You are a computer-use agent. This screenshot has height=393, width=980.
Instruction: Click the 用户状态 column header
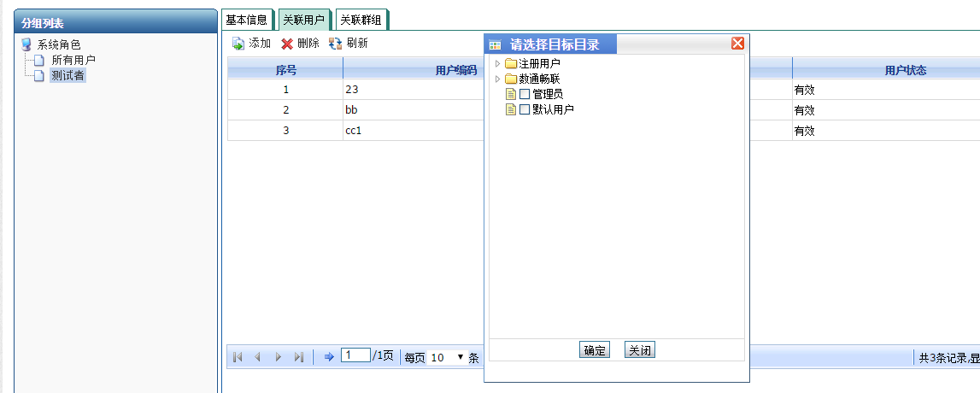906,70
